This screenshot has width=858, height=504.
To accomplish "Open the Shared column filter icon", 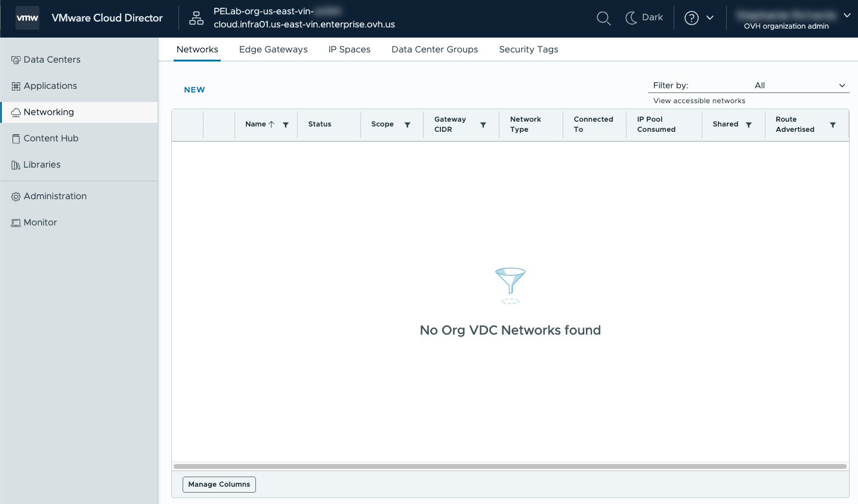I will tap(749, 125).
